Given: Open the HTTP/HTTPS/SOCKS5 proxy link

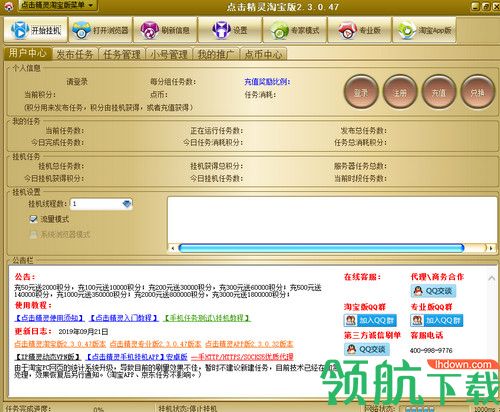Looking at the screenshot, I should [x=242, y=357].
